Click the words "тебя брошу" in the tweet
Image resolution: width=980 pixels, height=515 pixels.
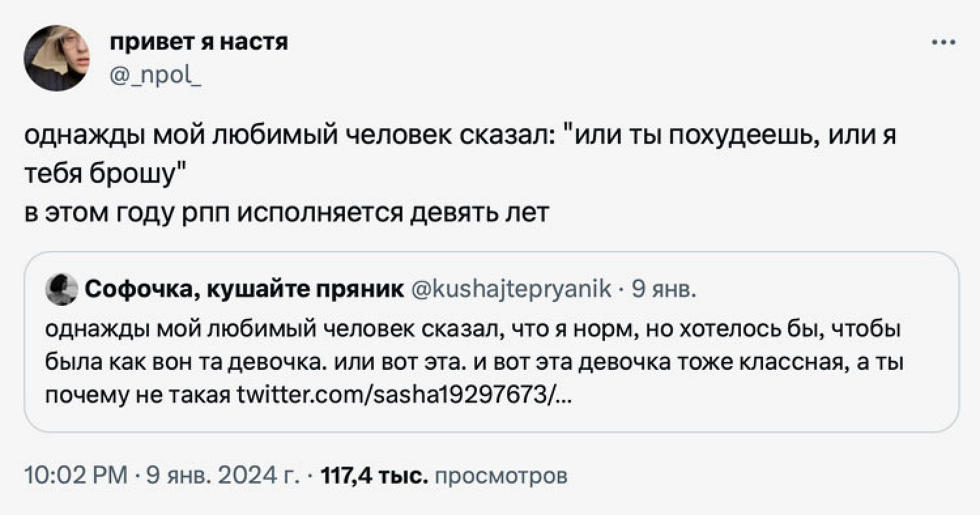105,174
